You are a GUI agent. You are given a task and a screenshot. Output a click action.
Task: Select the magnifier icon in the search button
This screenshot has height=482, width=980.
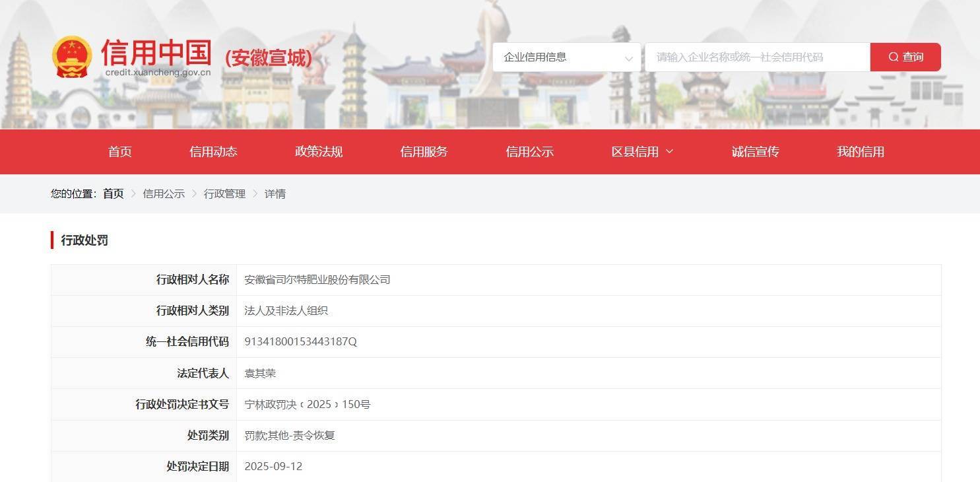(894, 57)
